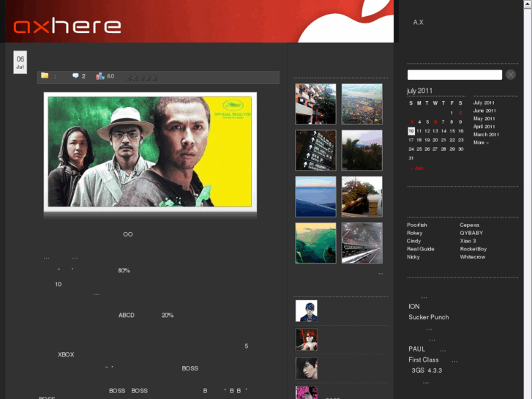Click the axhere site logo

pyautogui.click(x=67, y=26)
